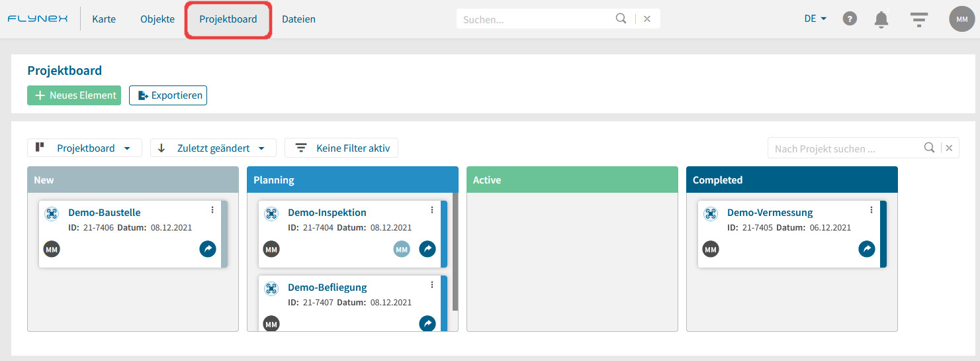Image resolution: width=980 pixels, height=361 pixels.
Task: Switch to the Karte tab
Action: [104, 19]
